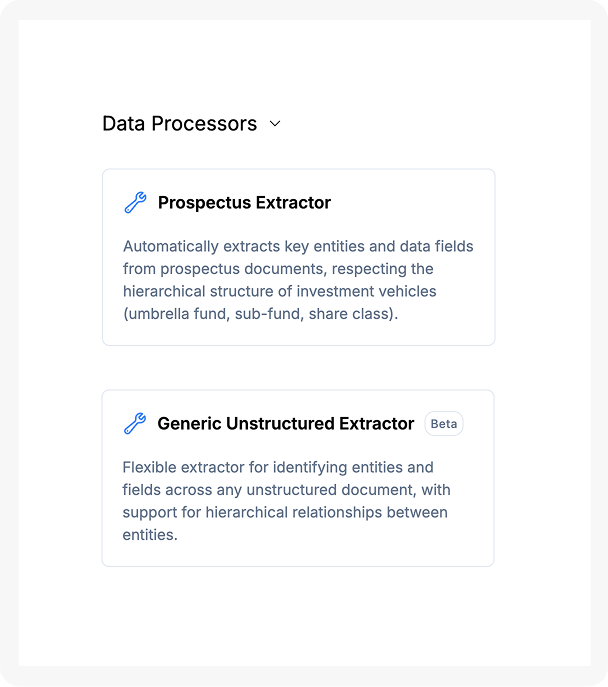Image resolution: width=608 pixels, height=687 pixels.
Task: Click the Data Processors heading
Action: tap(180, 124)
